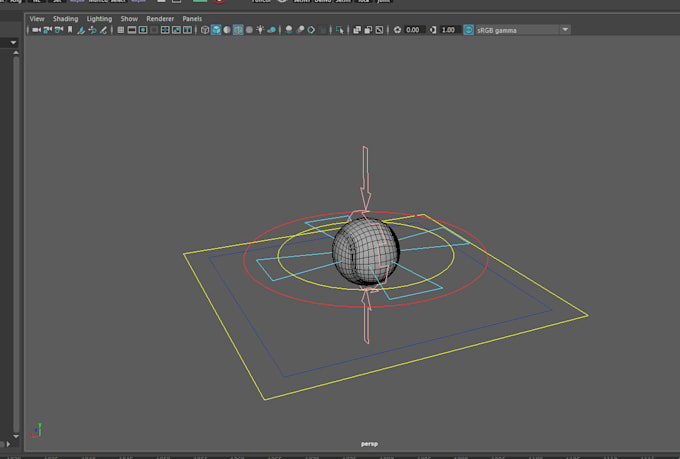Screen dimensions: 680x459
Task: Open the Lighting menu
Action: (x=99, y=19)
